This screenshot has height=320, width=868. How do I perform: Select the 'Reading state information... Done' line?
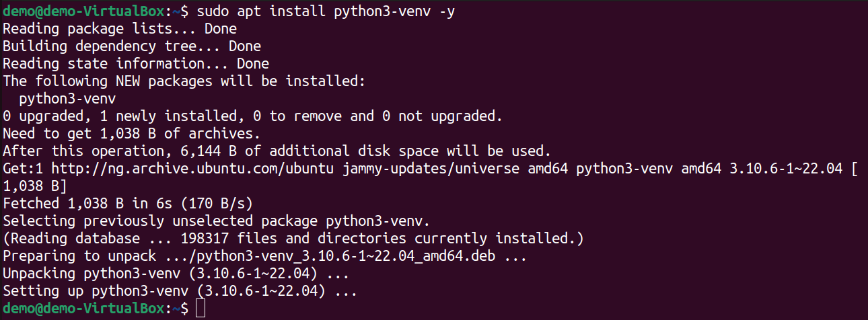[136, 65]
